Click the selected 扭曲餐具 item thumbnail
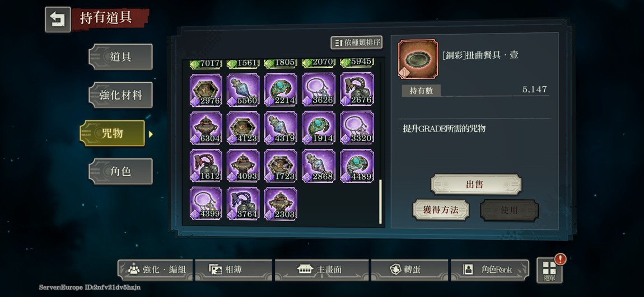This screenshot has height=297, width=644. pos(418,59)
